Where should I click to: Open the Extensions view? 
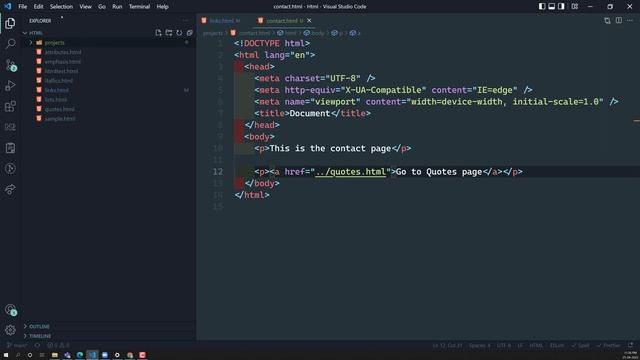pos(10,107)
